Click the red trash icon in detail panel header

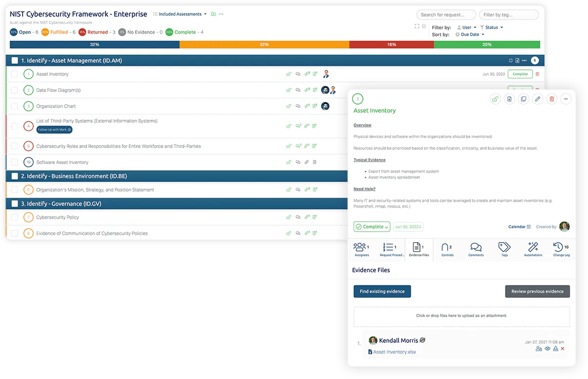click(x=552, y=99)
